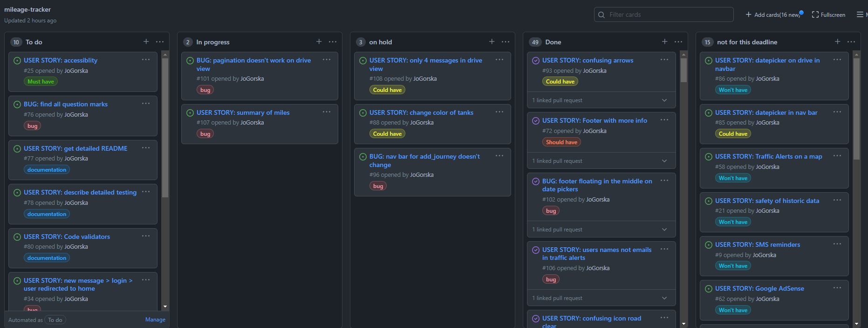Open card menu for Google AdSense story
The height and width of the screenshot is (328, 868).
coord(837,288)
